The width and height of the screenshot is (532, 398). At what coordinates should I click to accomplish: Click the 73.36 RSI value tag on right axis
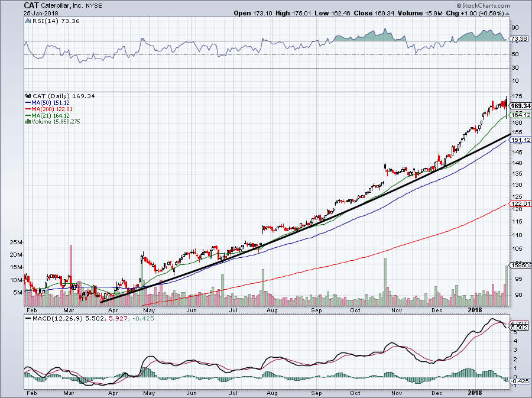(518, 39)
